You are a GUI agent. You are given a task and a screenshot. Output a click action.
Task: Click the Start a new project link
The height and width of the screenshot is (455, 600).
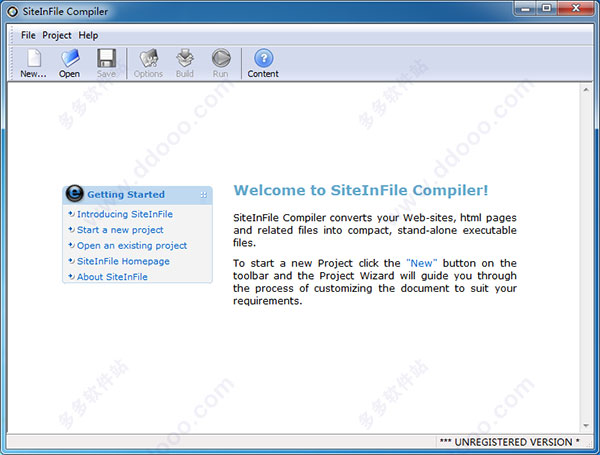pos(120,230)
